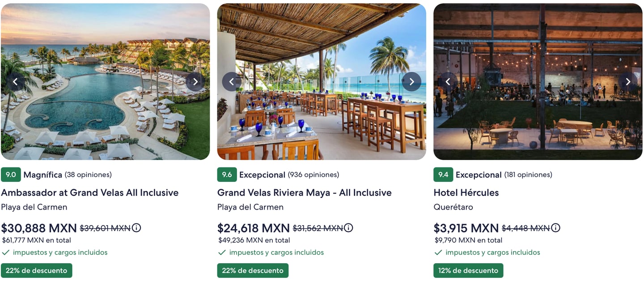Go to previous Grand Velas Riviera Maya photo
This screenshot has height=286, width=644.
click(x=232, y=82)
